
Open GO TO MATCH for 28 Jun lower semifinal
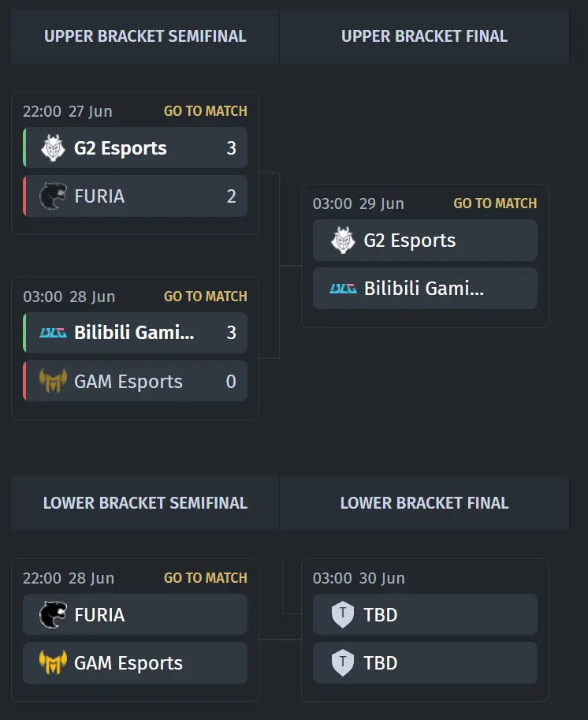(206, 578)
